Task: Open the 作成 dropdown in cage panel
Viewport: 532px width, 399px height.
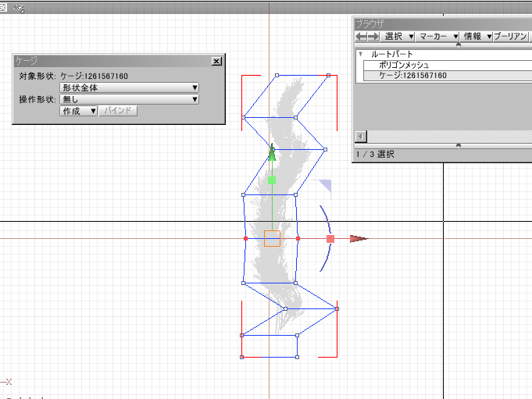Action: [x=79, y=112]
